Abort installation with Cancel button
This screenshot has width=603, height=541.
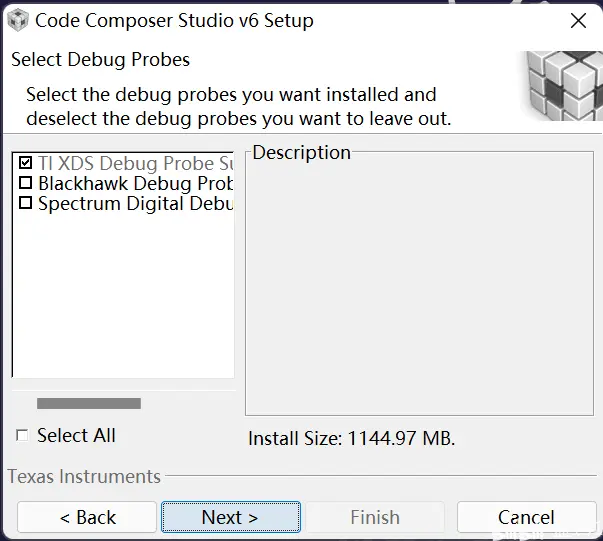526,517
